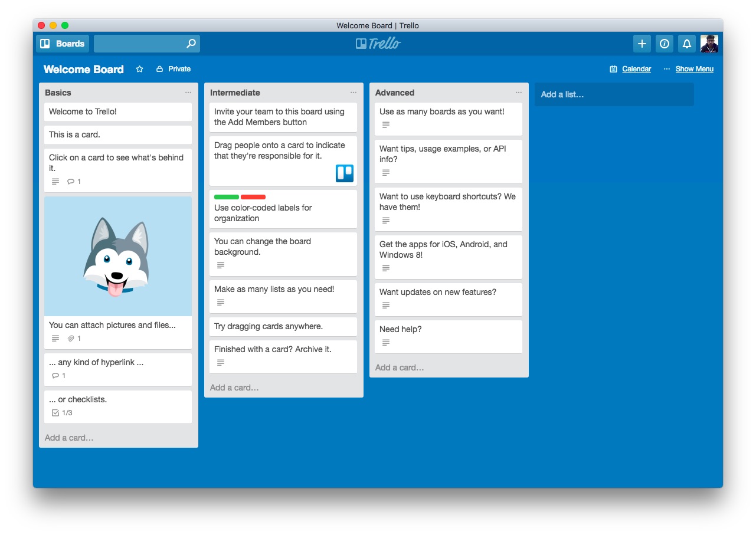The width and height of the screenshot is (756, 535).
Task: Click the Trello logo in header
Action: (378, 44)
